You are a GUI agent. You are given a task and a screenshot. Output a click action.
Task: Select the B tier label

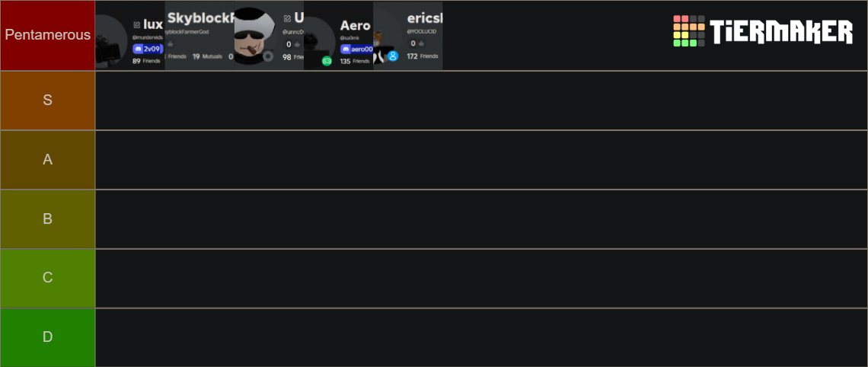48,219
